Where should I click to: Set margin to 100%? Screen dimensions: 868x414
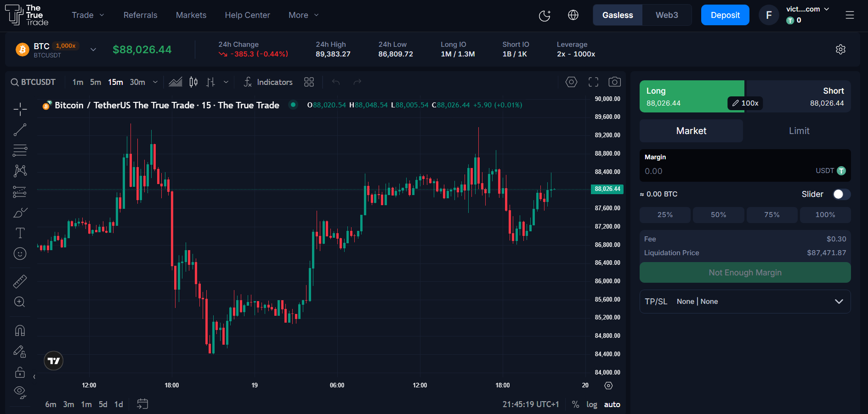click(825, 215)
